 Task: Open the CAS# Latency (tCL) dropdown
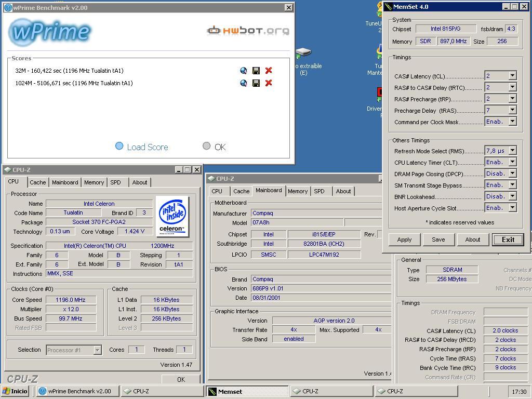512,76
